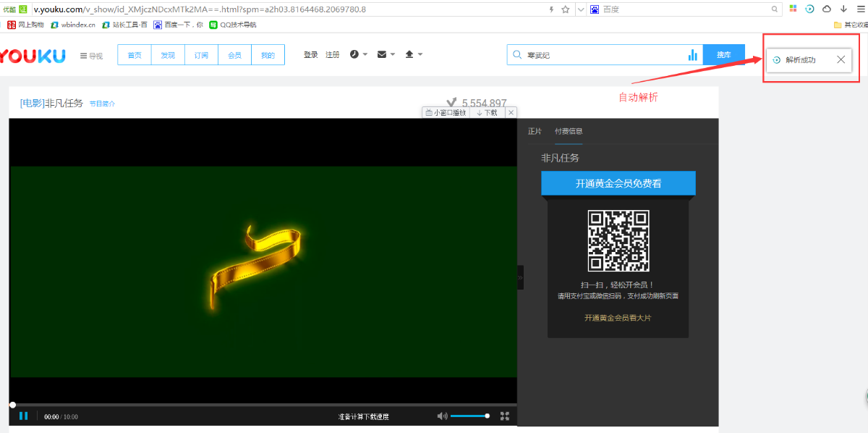This screenshot has width=868, height=433.
Task: Expand the messages envelope dropdown
Action: coord(386,54)
